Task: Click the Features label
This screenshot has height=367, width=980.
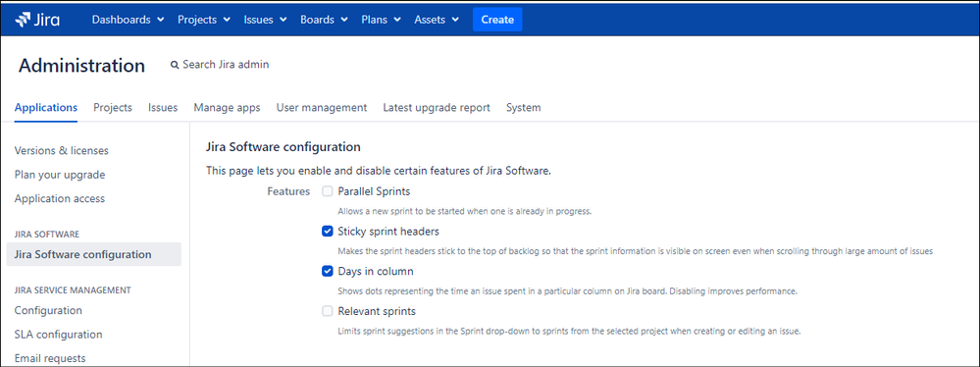Action: point(288,191)
